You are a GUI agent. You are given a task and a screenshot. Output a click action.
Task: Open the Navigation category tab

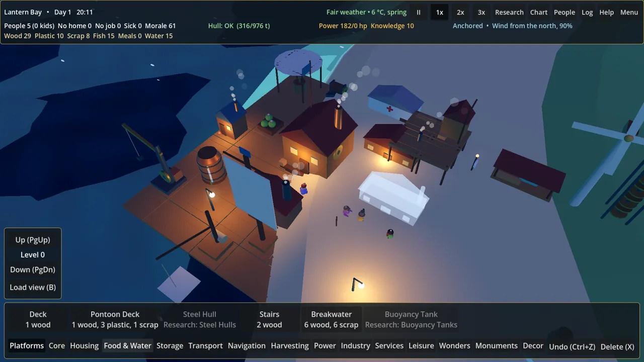(x=247, y=345)
